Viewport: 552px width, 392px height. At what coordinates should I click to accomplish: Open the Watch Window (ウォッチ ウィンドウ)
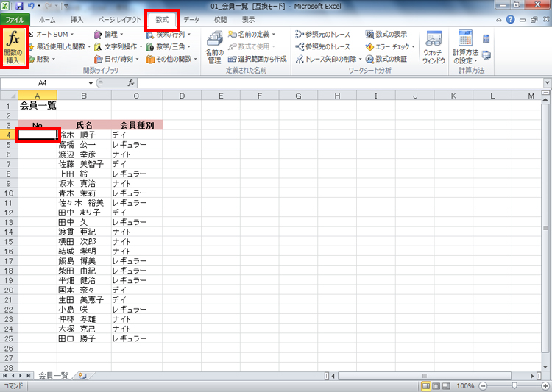point(434,47)
